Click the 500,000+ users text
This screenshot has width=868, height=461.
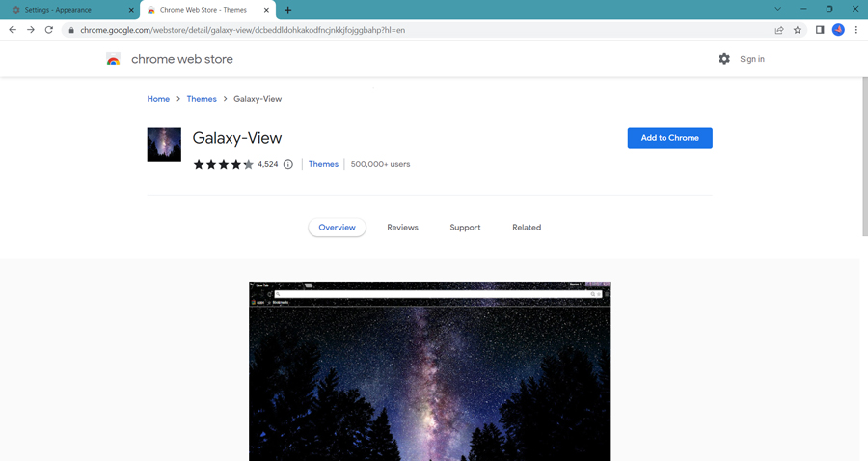(x=380, y=164)
